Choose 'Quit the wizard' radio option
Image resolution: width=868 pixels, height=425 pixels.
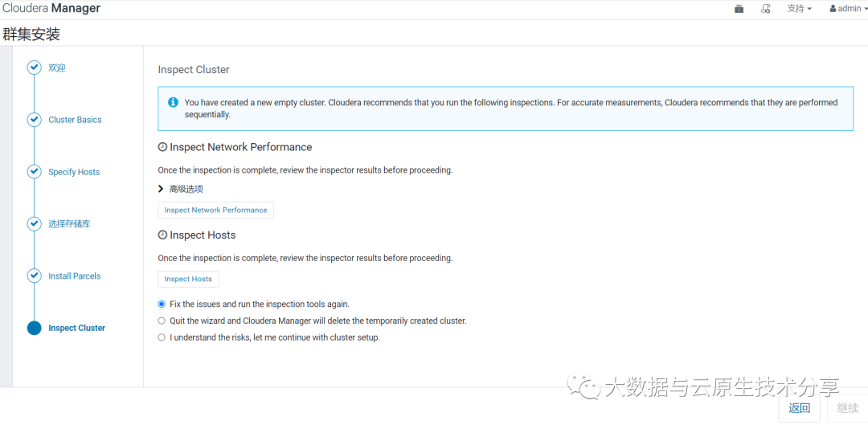click(x=162, y=321)
